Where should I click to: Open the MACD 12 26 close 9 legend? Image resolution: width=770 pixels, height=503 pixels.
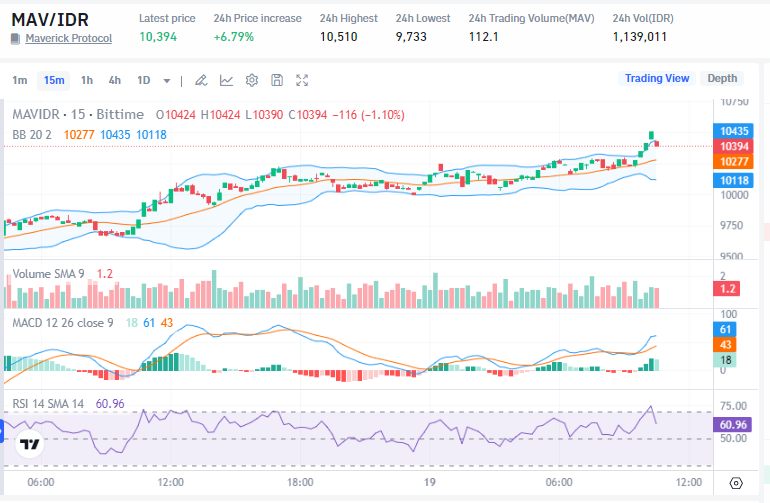click(x=64, y=322)
